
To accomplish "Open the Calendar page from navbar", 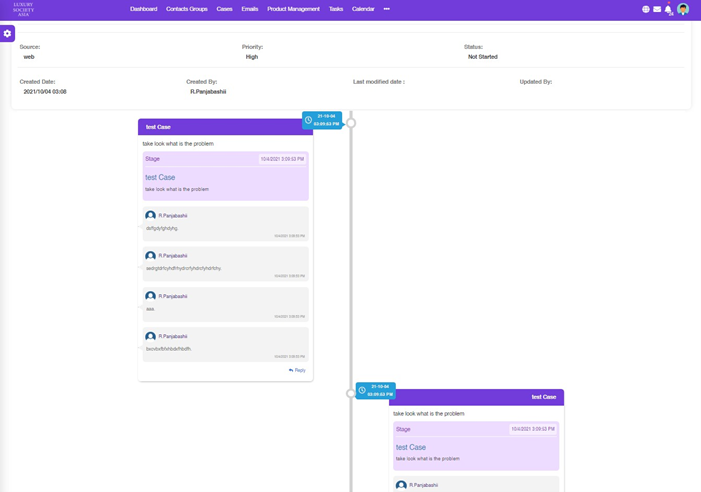I will 363,9.
